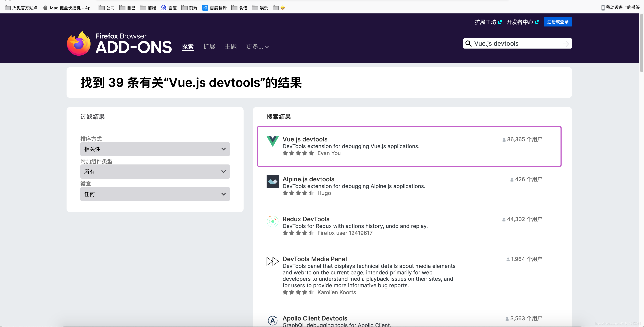Switch to the 探索 tab

point(188,46)
